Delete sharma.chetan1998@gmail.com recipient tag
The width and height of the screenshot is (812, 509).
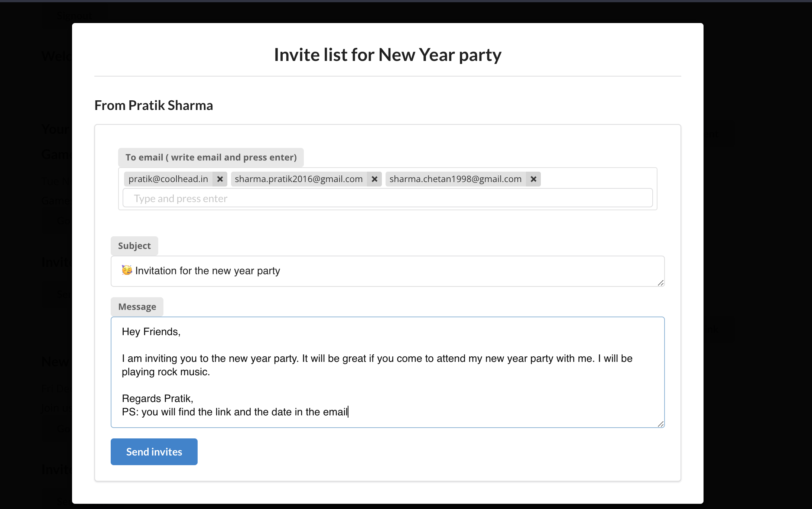pyautogui.click(x=533, y=179)
